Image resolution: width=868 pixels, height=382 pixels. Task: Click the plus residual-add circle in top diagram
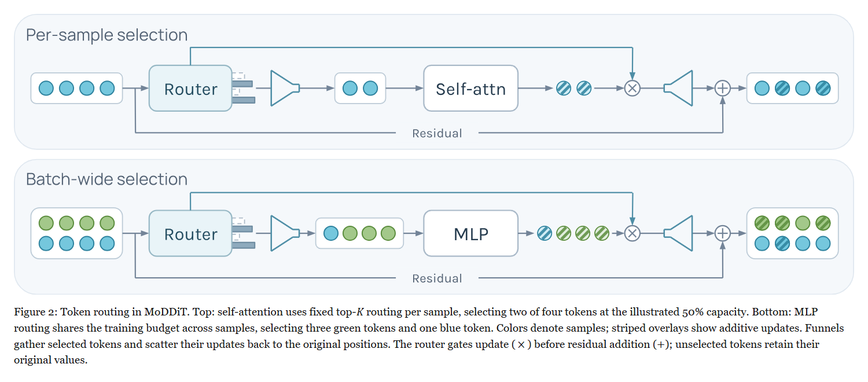pos(723,89)
